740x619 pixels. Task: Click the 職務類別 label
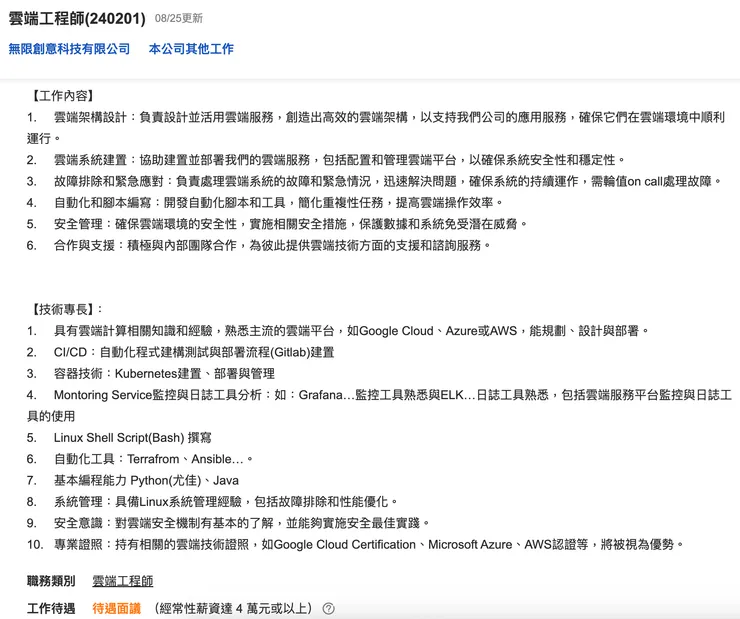pyautogui.click(x=51, y=581)
